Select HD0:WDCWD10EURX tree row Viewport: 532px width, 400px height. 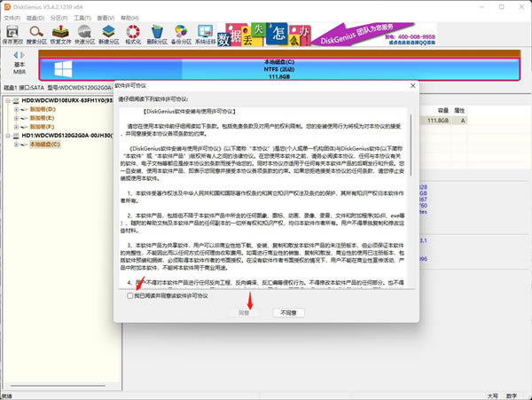point(67,100)
